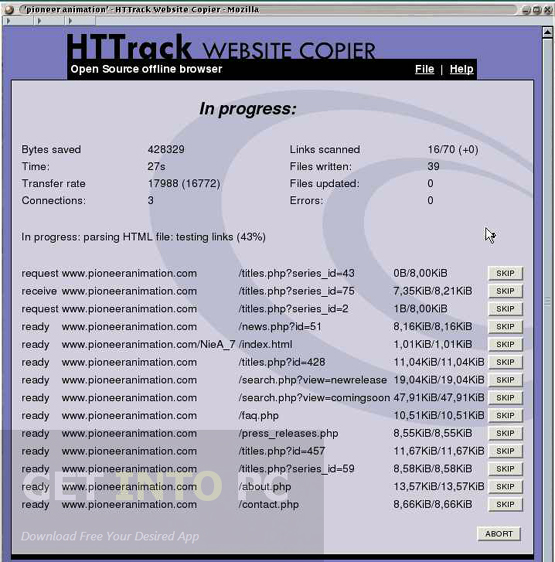
Task: Skip the titles.php?series_id=59 download
Action: (505, 469)
